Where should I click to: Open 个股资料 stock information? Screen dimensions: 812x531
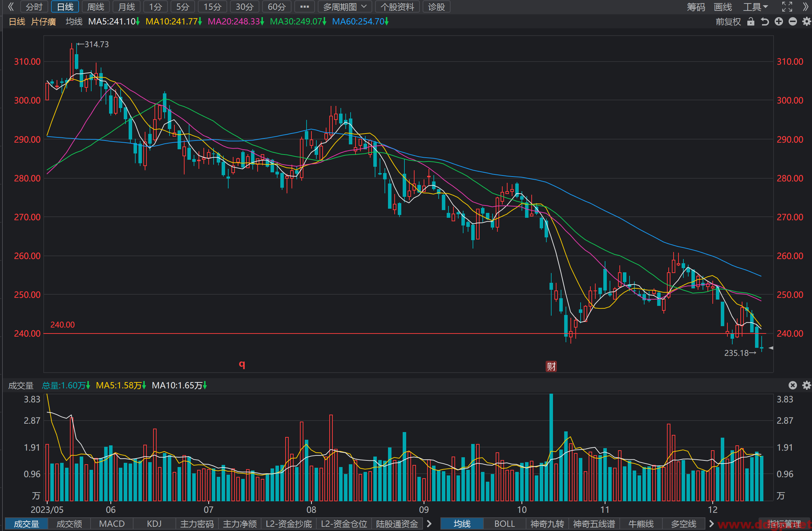(397, 7)
